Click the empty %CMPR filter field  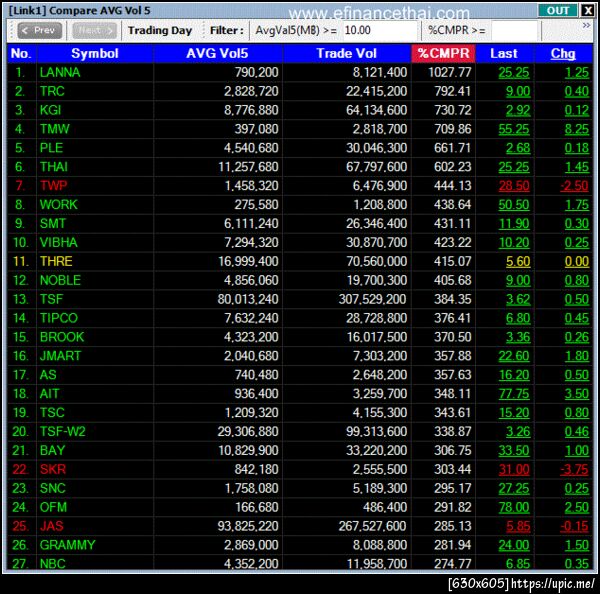click(x=516, y=30)
